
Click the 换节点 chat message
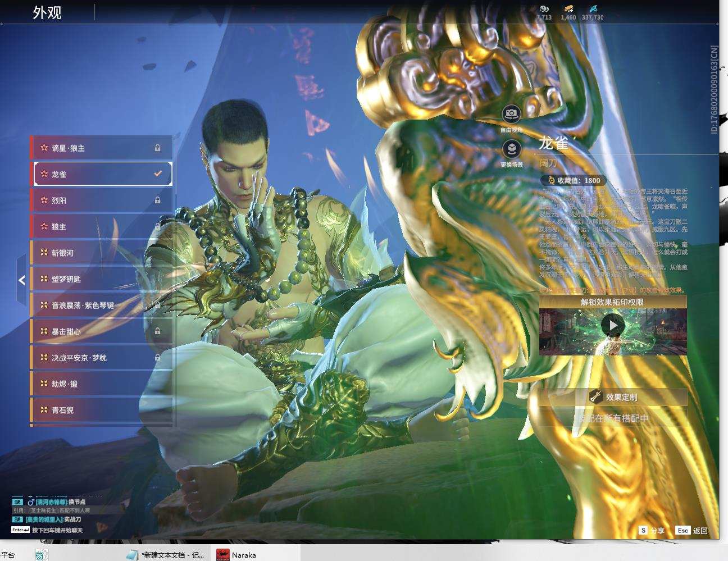(77, 501)
